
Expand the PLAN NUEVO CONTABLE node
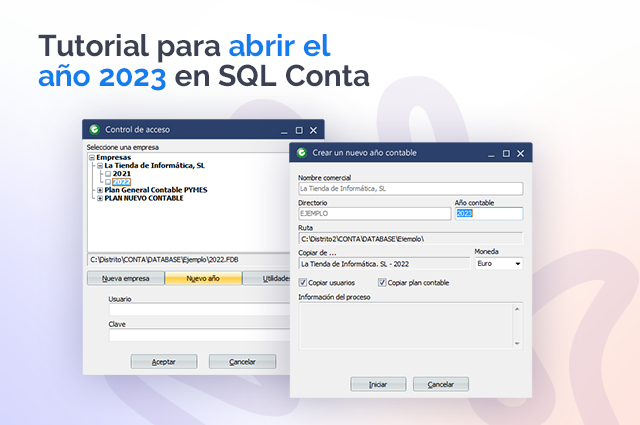[99, 198]
